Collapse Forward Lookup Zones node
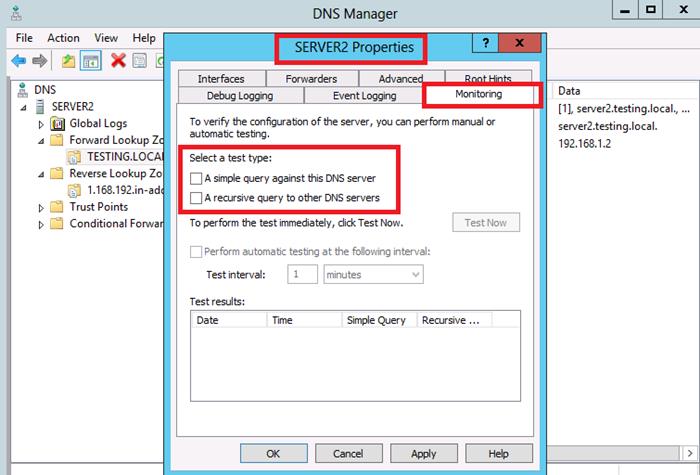The height and width of the screenshot is (475, 700). click(41, 141)
